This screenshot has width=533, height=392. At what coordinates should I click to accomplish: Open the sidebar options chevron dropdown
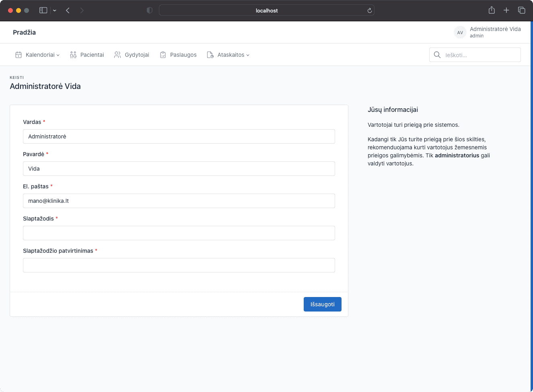click(x=55, y=10)
